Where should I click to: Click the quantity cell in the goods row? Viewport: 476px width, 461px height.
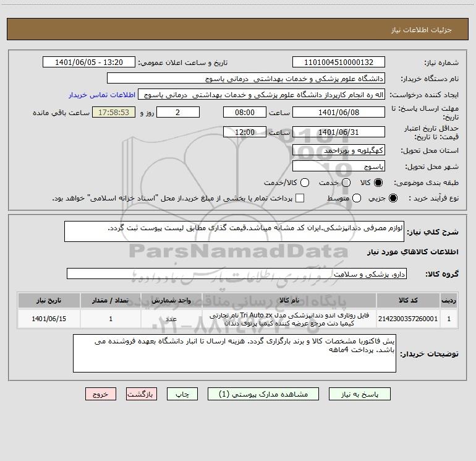(111, 319)
